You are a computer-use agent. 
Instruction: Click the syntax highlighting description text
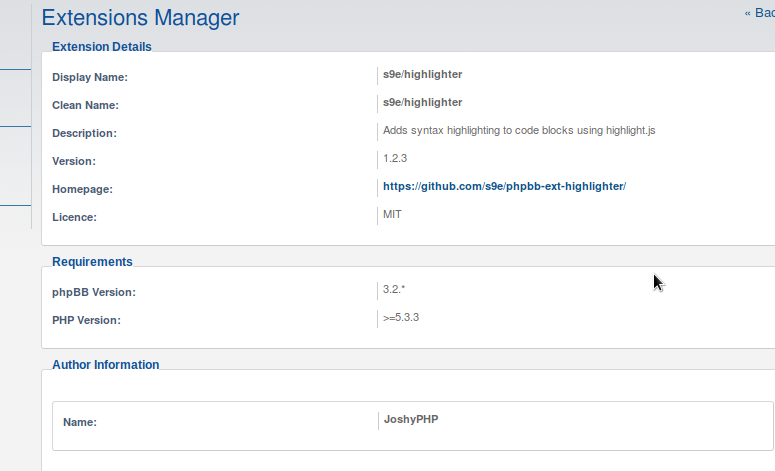point(518,130)
